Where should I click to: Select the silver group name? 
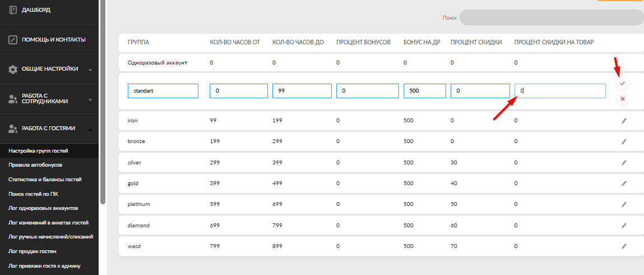pos(135,162)
